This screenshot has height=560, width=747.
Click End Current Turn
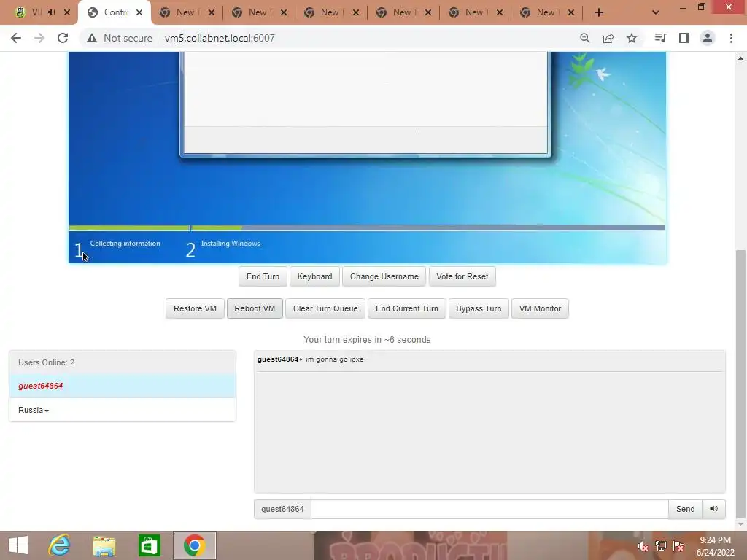point(407,308)
